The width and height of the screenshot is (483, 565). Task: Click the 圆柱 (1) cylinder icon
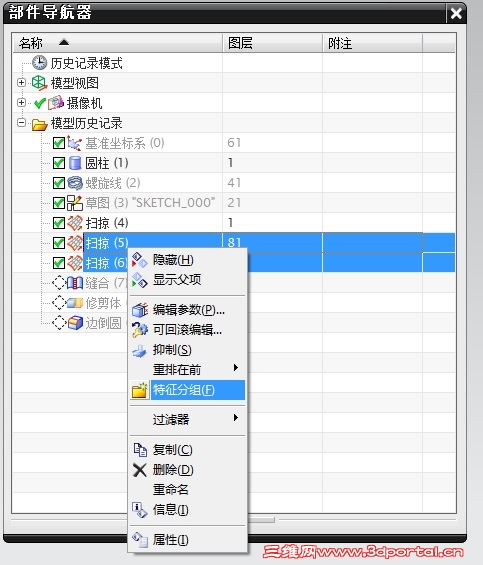[x=75, y=163]
